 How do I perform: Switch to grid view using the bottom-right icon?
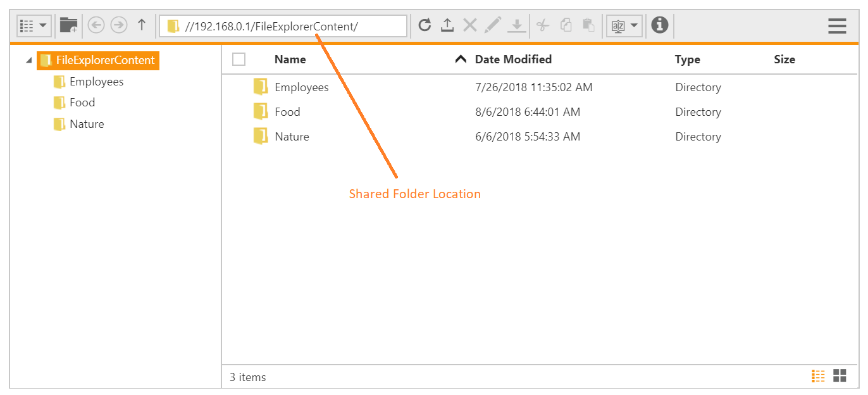pos(839,376)
